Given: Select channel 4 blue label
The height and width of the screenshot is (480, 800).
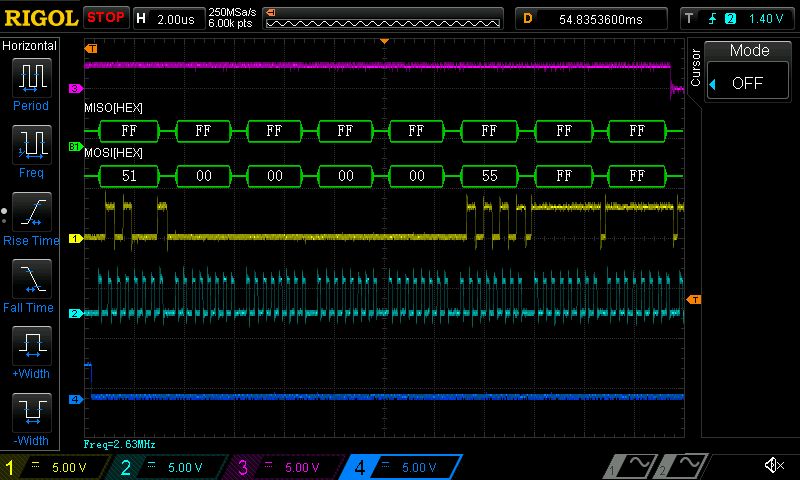Looking at the screenshot, I should 360,467.
